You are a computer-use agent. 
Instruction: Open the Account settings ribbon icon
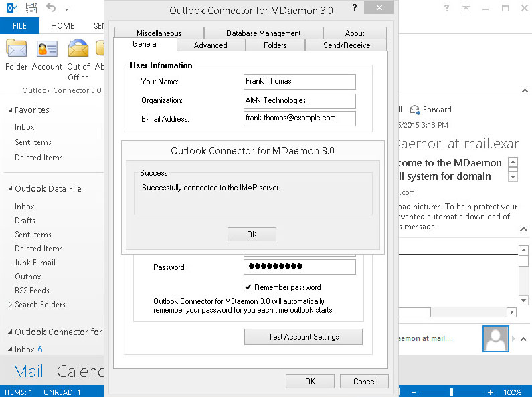pos(47,49)
